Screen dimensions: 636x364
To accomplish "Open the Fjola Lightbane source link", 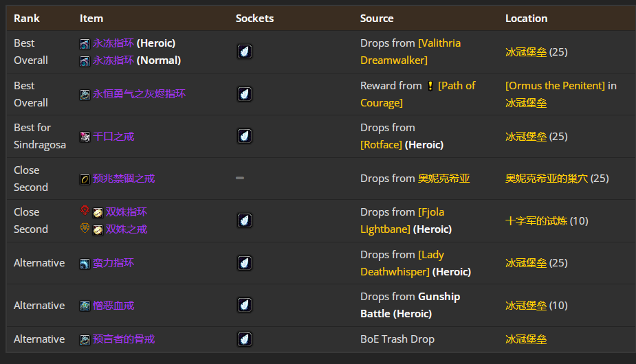I will pos(404,220).
